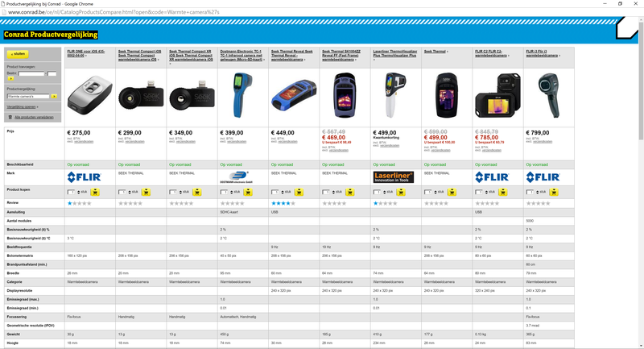Click cart icon for Laserliner ThermoVisualizer Plus
Image resolution: width=644 pixels, height=349 pixels.
tap(401, 193)
